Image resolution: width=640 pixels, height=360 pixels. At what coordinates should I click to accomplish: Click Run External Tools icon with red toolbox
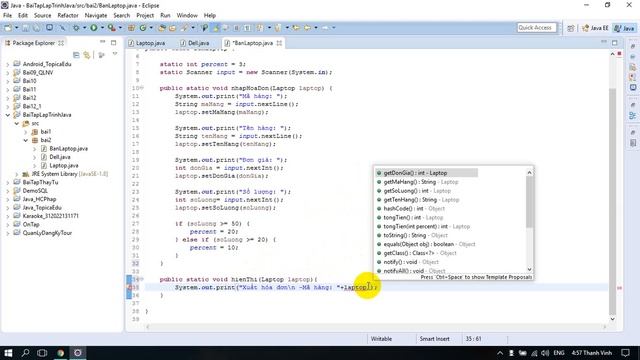pos(111,28)
